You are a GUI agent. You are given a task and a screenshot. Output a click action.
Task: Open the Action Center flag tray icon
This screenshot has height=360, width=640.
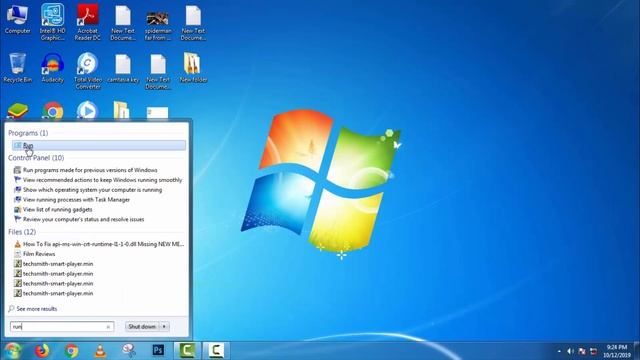tap(582, 351)
